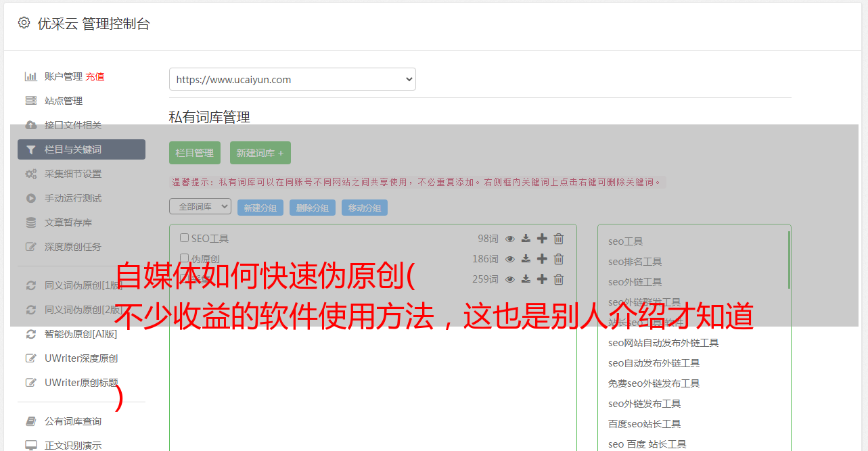The width and height of the screenshot is (868, 451).
Task: Select keyword seo工具 in the right list
Action: (x=625, y=241)
